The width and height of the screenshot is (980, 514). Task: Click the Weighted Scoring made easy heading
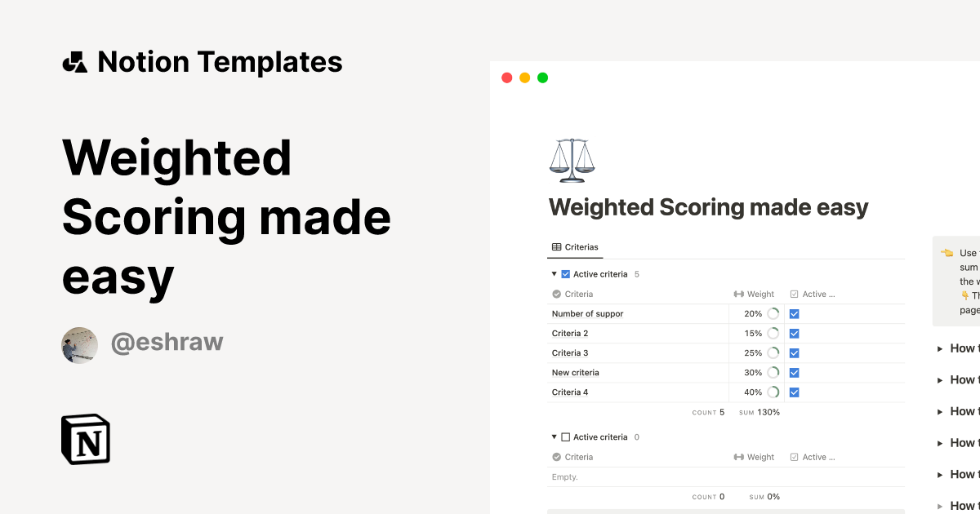709,207
